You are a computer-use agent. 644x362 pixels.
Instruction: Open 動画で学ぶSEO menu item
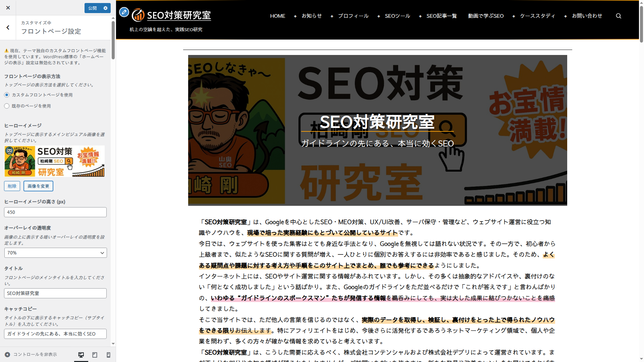(486, 16)
